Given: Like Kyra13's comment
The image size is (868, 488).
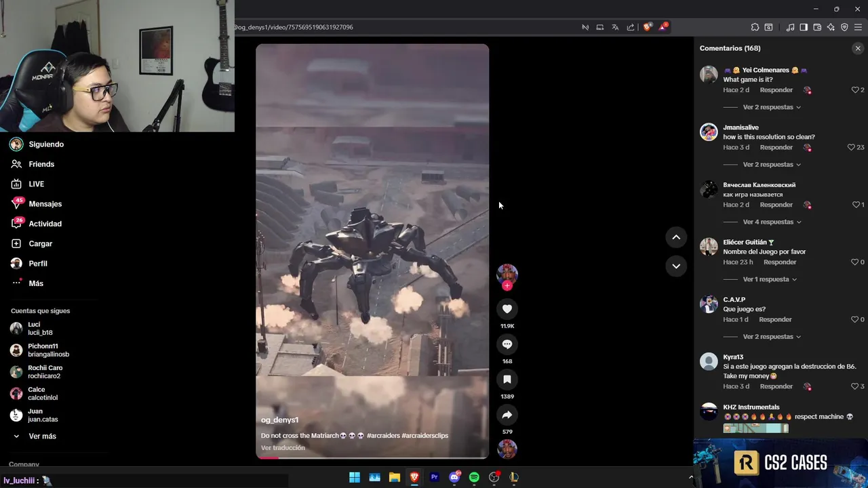Looking at the screenshot, I should pyautogui.click(x=854, y=386).
